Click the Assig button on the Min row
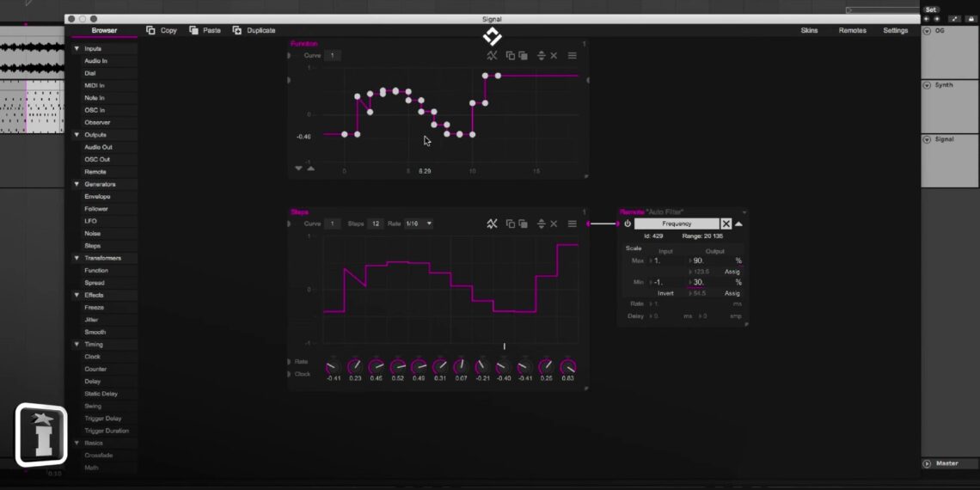980x490 pixels. [x=732, y=293]
